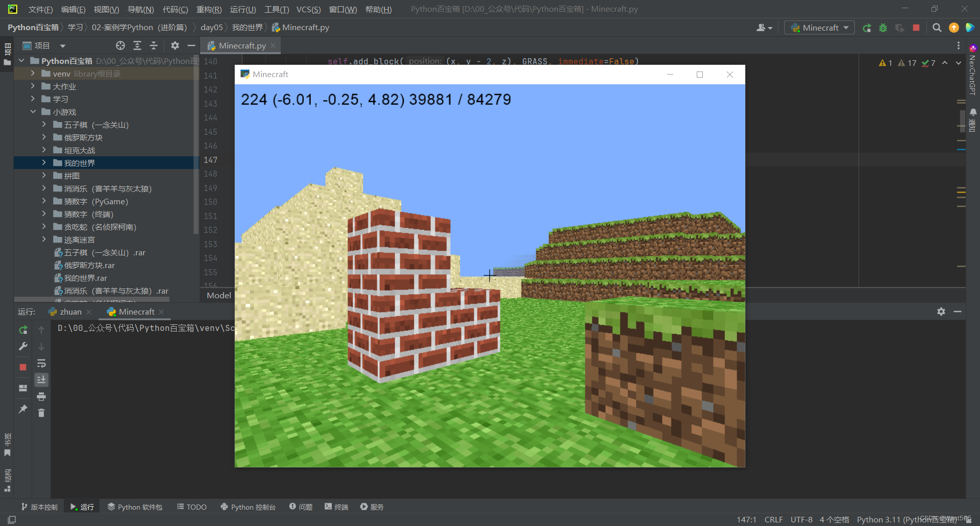Open the VCS(S) menu
The image size is (980, 526).
308,9
